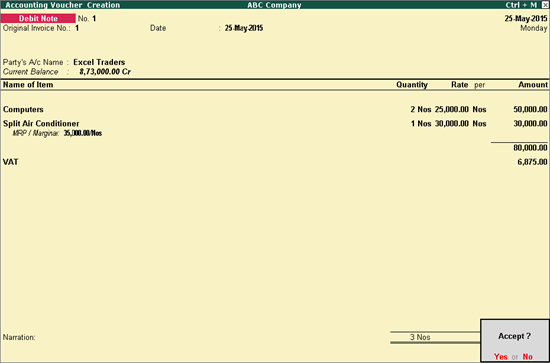Viewport: 550px width, 363px height.
Task: Click the voucher date in top right
Action: 526,19
